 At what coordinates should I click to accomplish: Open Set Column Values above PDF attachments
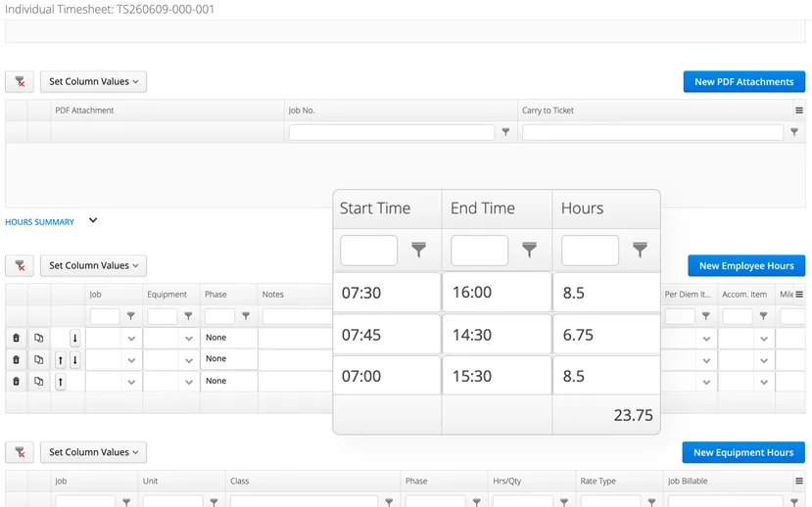(93, 82)
